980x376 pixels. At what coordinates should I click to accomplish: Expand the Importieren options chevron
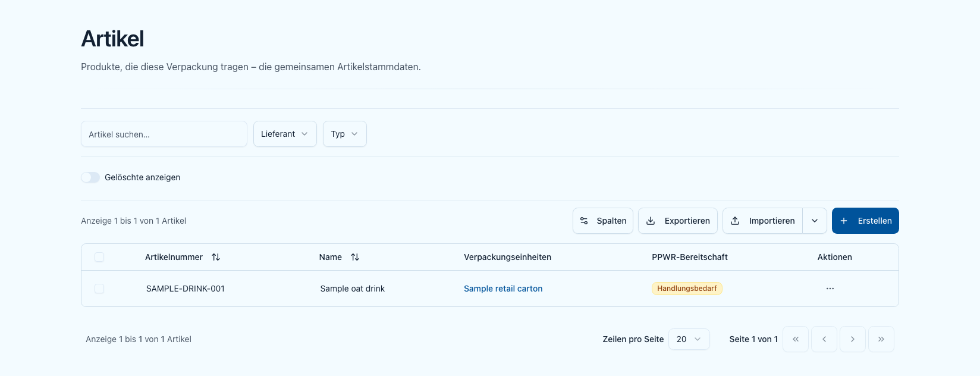click(x=815, y=221)
